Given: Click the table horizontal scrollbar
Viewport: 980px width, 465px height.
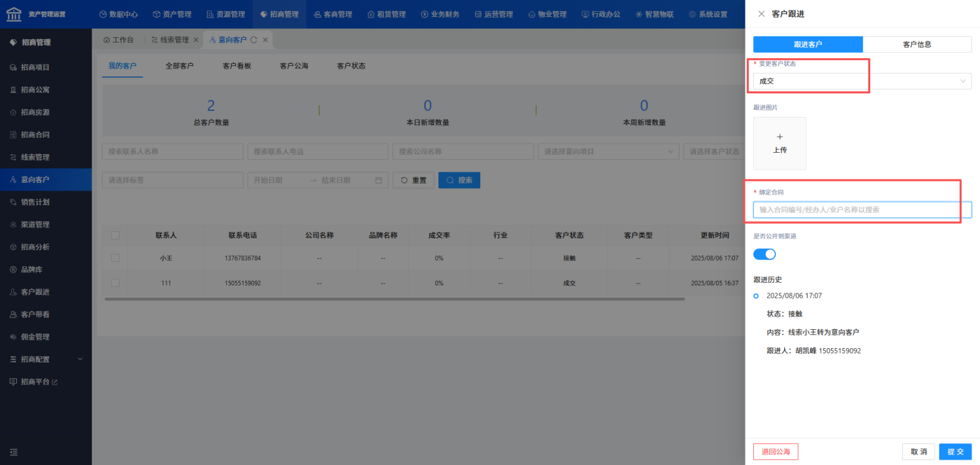Looking at the screenshot, I should pos(395,299).
